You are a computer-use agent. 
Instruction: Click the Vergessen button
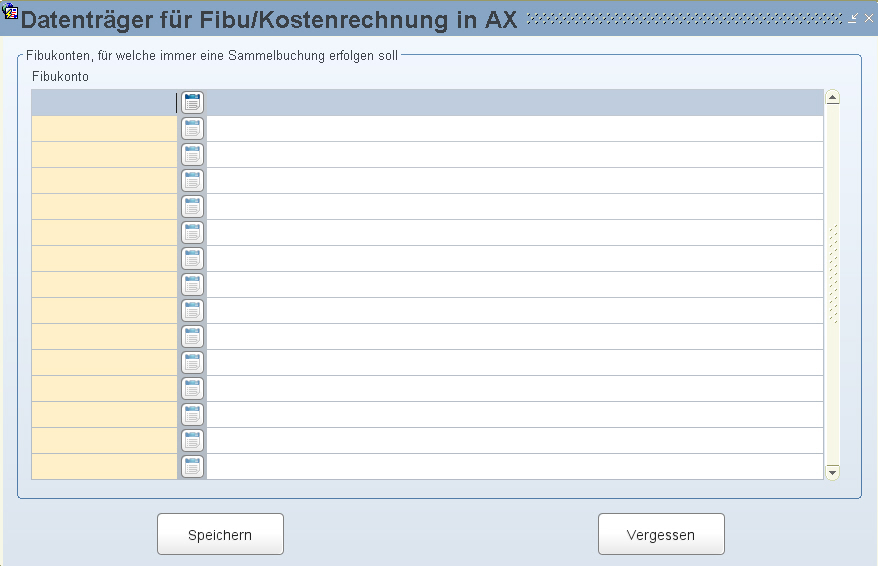click(661, 534)
